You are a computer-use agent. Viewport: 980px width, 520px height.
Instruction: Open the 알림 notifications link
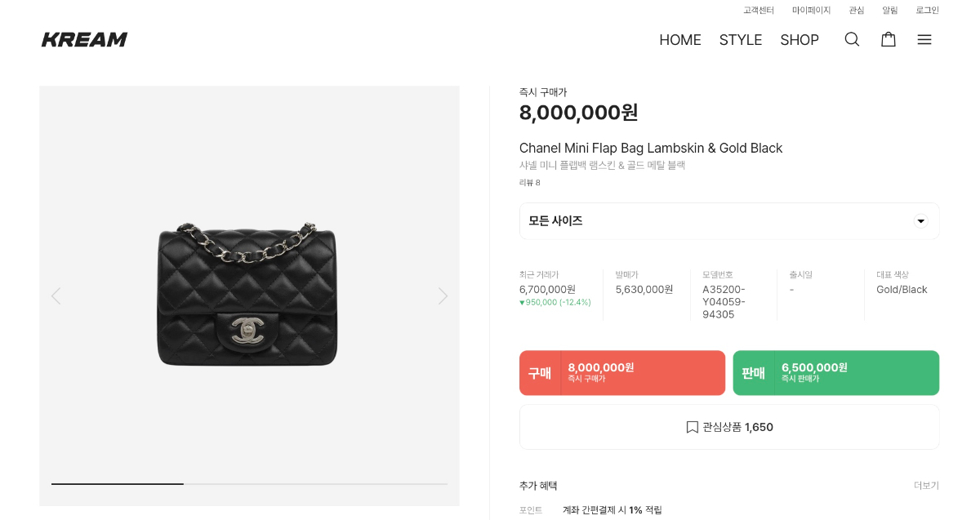(889, 11)
